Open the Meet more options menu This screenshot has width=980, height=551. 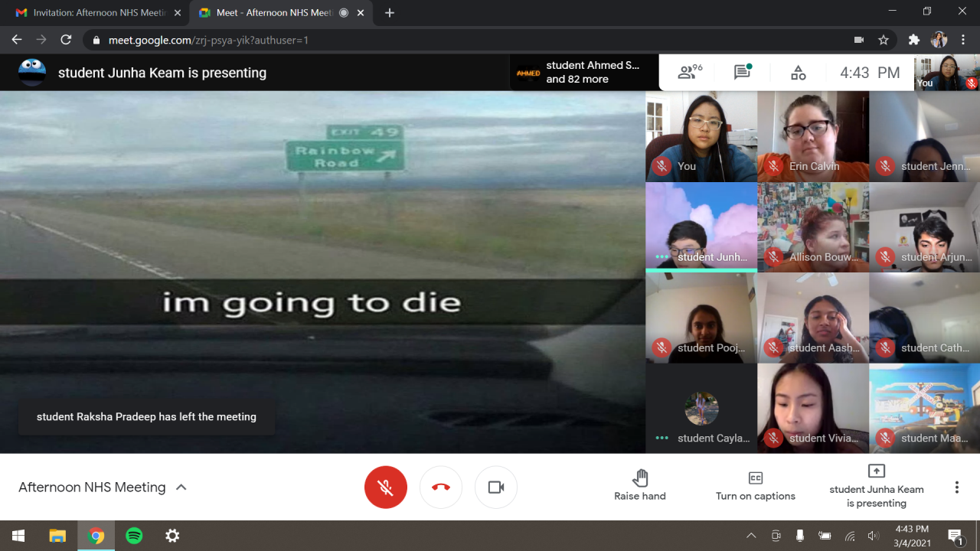coord(956,487)
